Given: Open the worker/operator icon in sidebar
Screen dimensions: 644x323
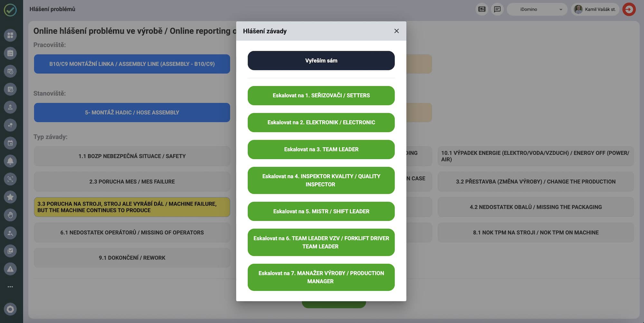Looking at the screenshot, I should (10, 107).
